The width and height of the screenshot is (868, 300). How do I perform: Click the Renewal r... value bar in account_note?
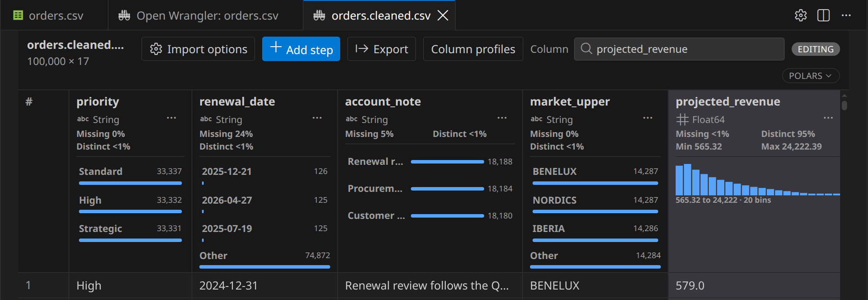[447, 162]
